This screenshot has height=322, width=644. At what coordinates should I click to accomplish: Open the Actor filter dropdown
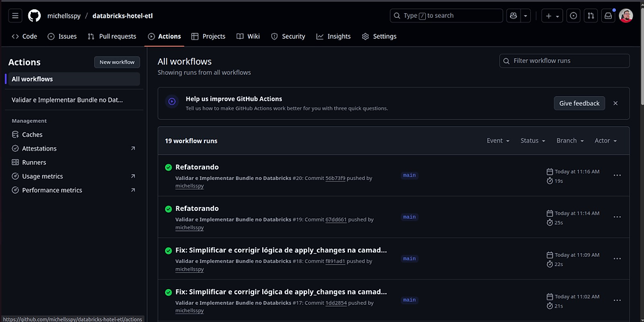coord(605,141)
